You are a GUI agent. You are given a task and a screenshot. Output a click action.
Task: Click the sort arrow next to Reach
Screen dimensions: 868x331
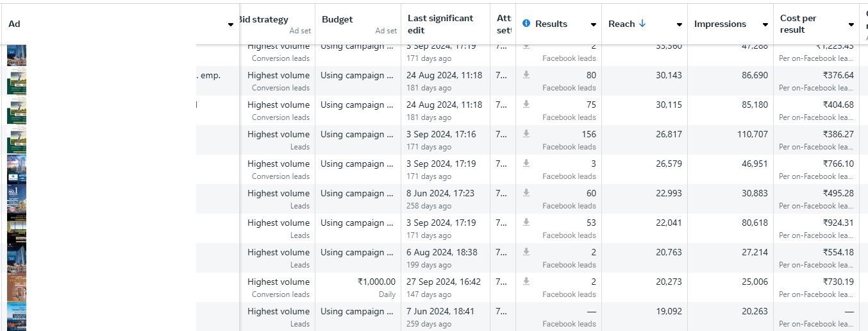642,24
